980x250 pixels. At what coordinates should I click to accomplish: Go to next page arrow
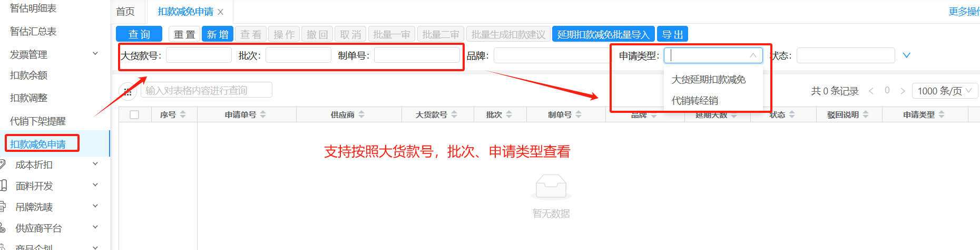903,91
